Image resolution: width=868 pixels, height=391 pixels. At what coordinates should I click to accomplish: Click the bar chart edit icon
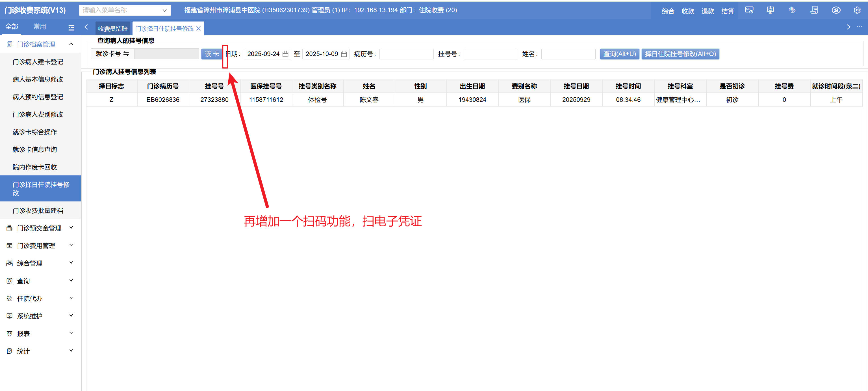[x=792, y=10]
